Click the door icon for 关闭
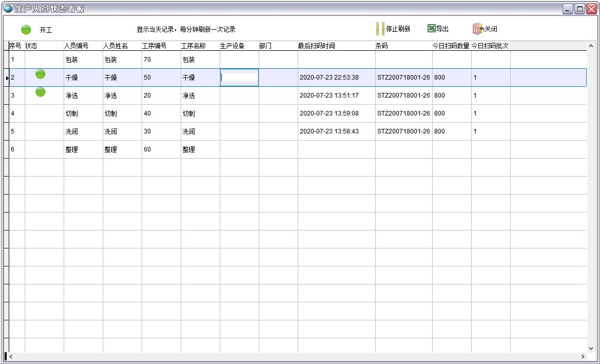 (477, 29)
